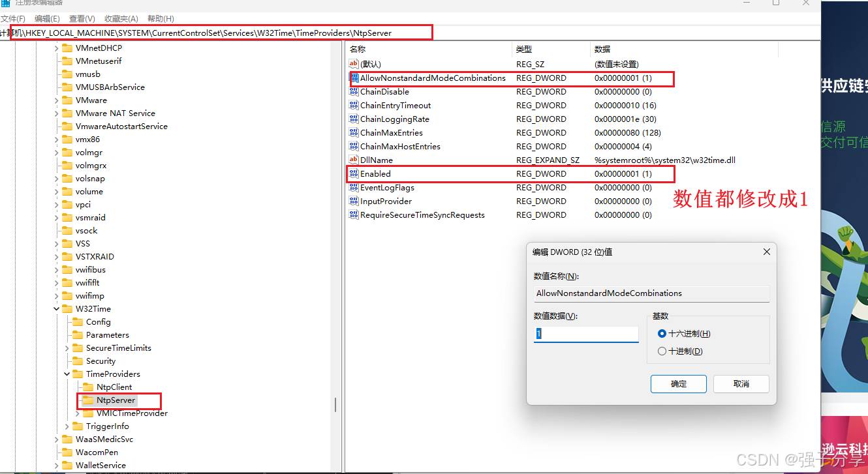The height and width of the screenshot is (474, 868).
Task: Click the WacomPen folder icon
Action: pos(67,452)
